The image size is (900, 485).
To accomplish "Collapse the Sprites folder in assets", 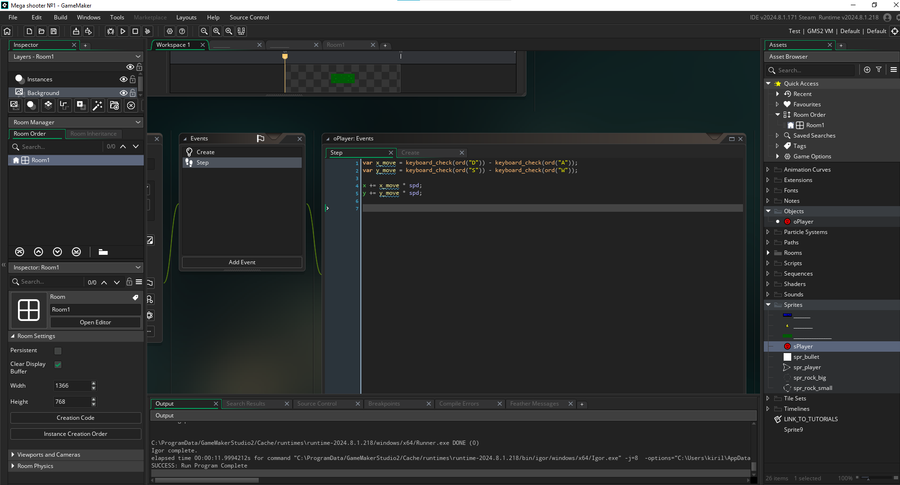I will coord(769,305).
